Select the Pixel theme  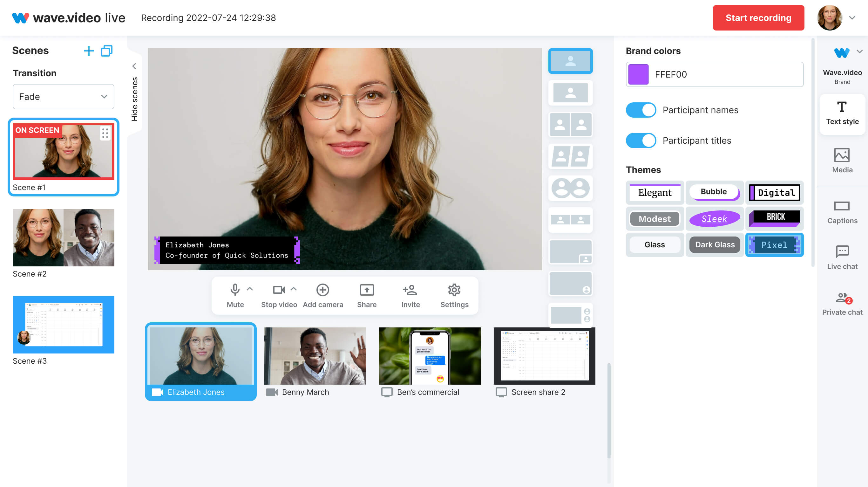point(774,245)
